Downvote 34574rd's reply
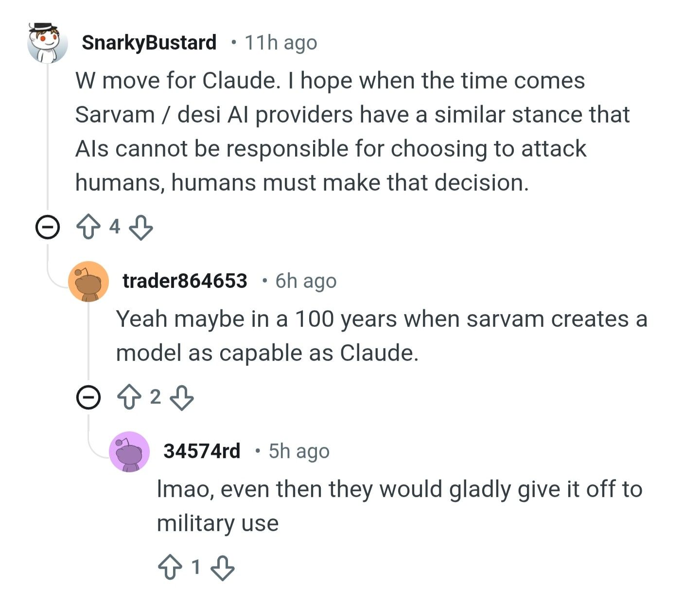 pos(223,568)
